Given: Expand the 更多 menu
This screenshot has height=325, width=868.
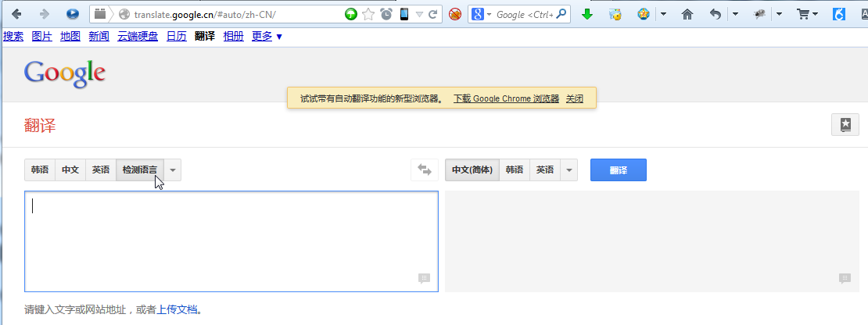Looking at the screenshot, I should (x=267, y=37).
